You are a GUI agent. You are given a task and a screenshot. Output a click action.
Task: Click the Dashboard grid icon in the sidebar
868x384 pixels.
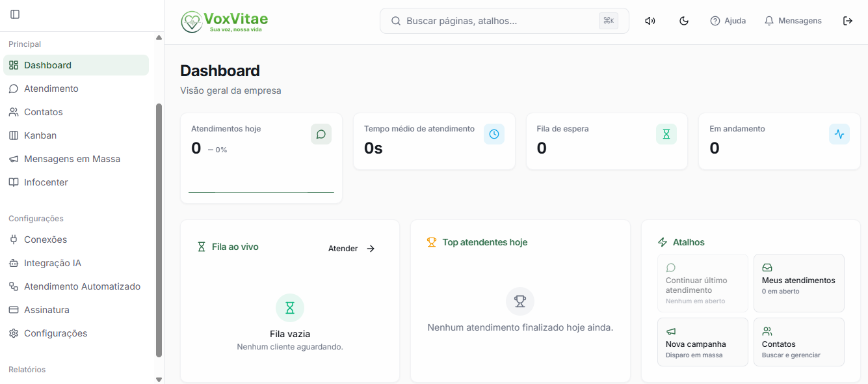[14, 65]
